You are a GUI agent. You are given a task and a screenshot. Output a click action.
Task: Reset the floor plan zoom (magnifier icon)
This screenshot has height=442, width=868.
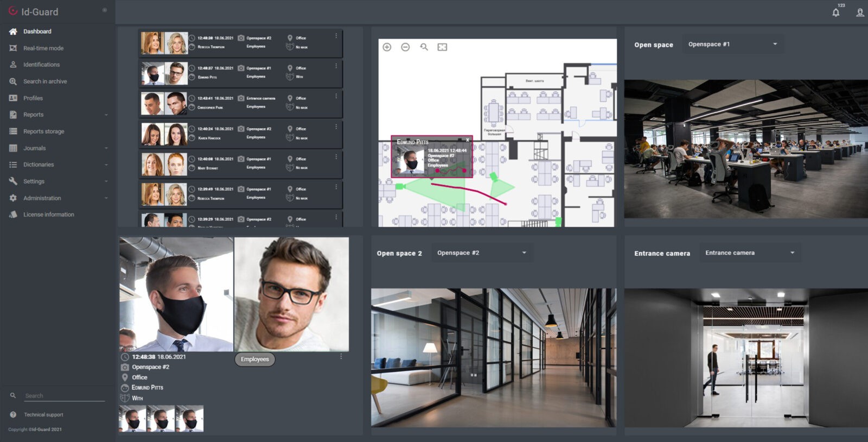424,47
